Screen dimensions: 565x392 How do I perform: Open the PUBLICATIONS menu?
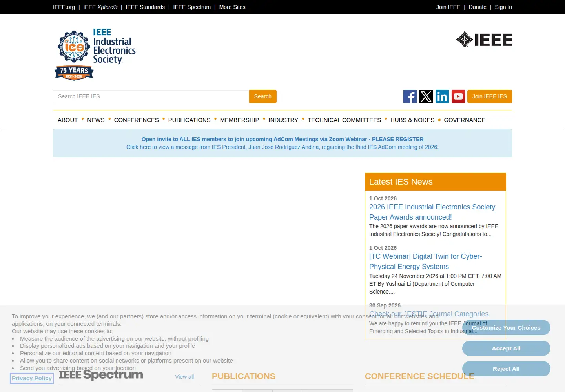pyautogui.click(x=189, y=120)
